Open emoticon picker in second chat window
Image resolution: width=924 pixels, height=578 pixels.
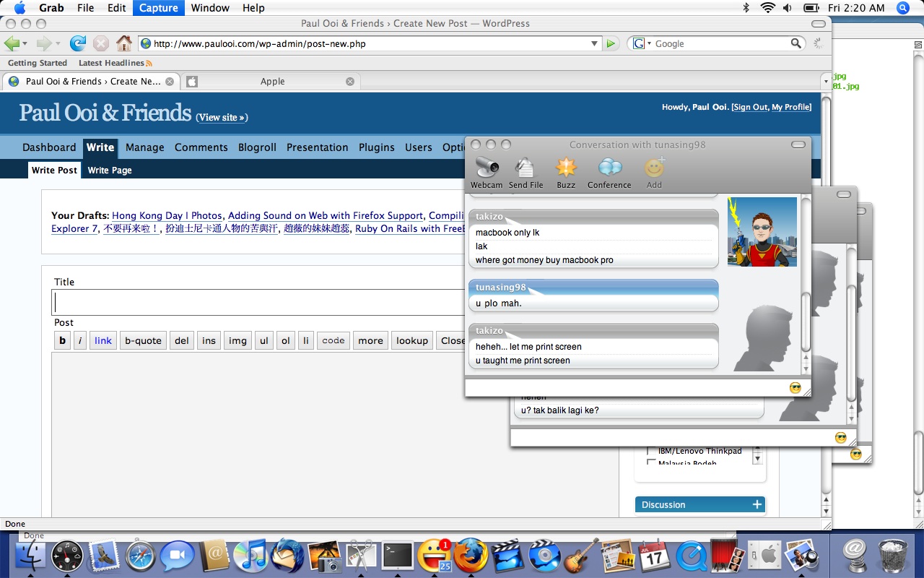(840, 437)
